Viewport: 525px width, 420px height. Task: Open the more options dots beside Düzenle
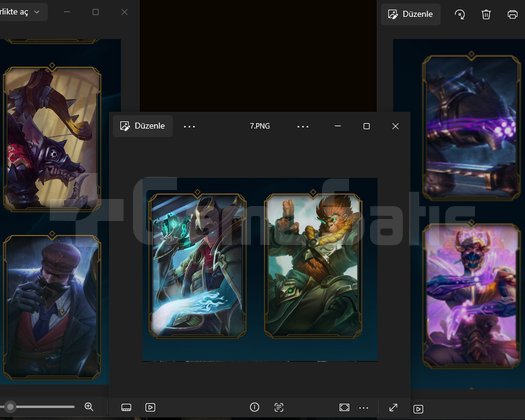click(189, 127)
